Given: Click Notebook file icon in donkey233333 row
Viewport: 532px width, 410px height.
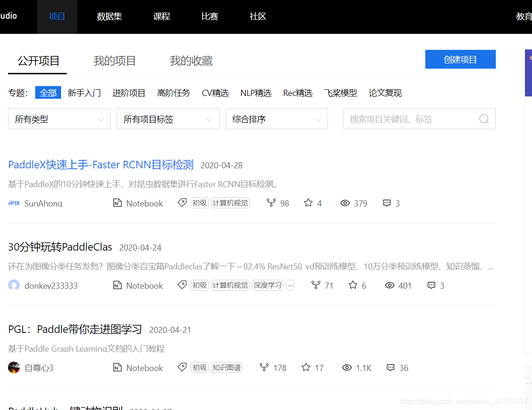Looking at the screenshot, I should [117, 285].
